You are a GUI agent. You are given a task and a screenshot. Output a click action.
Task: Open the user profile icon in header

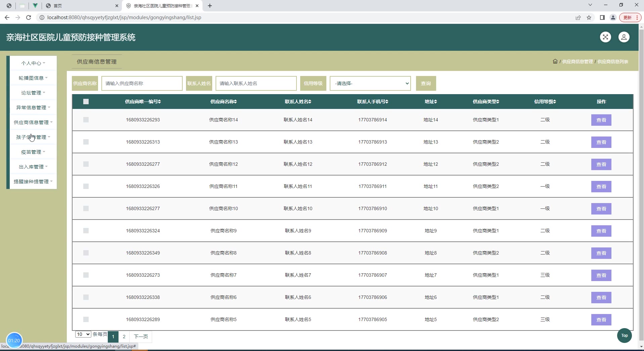[624, 37]
